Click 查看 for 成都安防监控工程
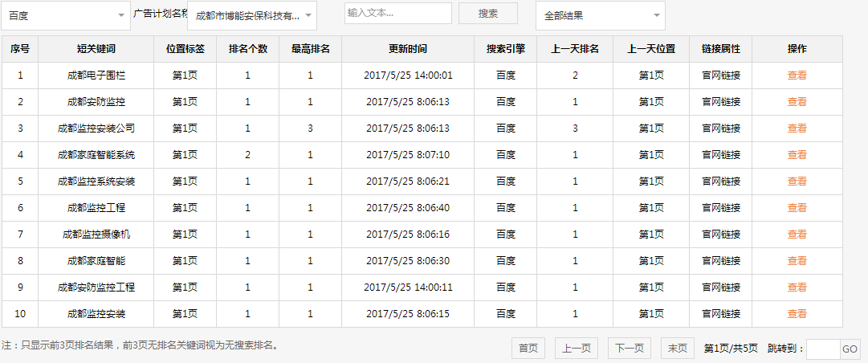 tap(797, 288)
